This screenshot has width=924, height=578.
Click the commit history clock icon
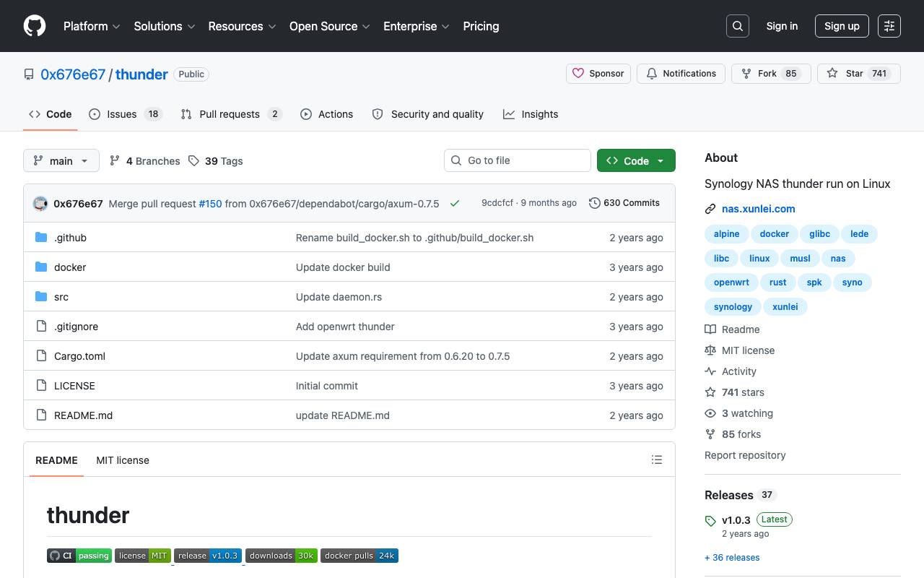pyautogui.click(x=595, y=203)
